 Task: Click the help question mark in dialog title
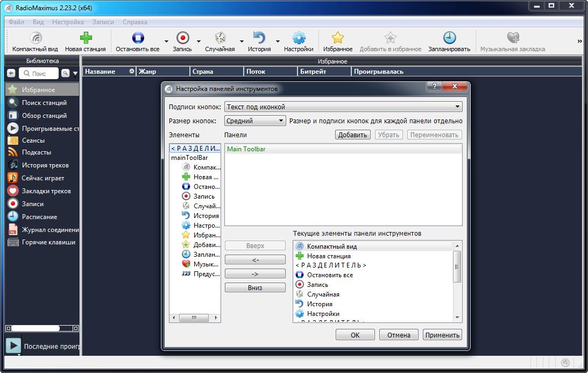[434, 86]
